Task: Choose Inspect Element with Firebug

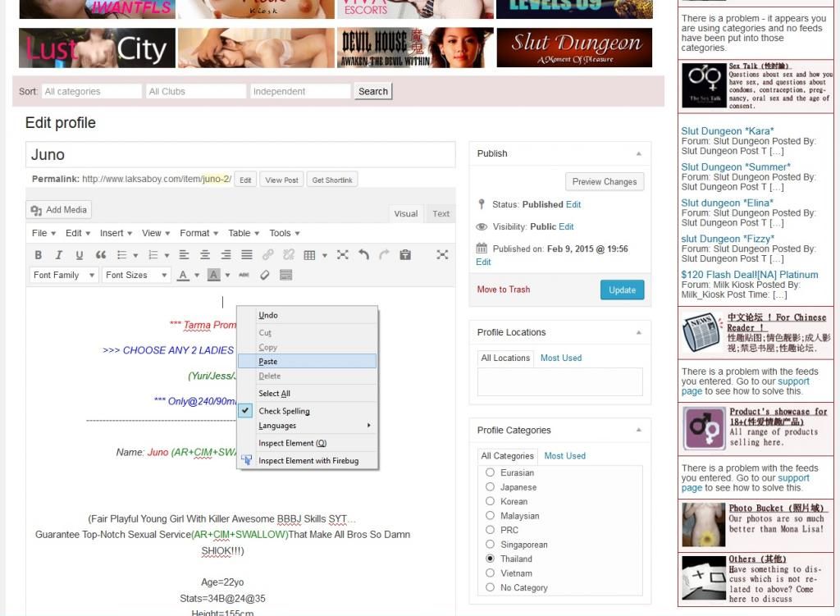Action: (x=307, y=461)
